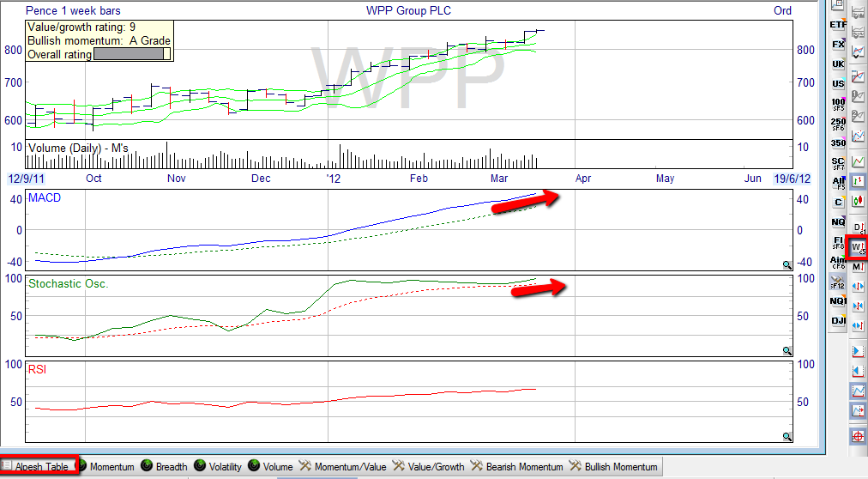Move chart forward with blue right arrow
This screenshot has width=868, height=479.
[858, 351]
